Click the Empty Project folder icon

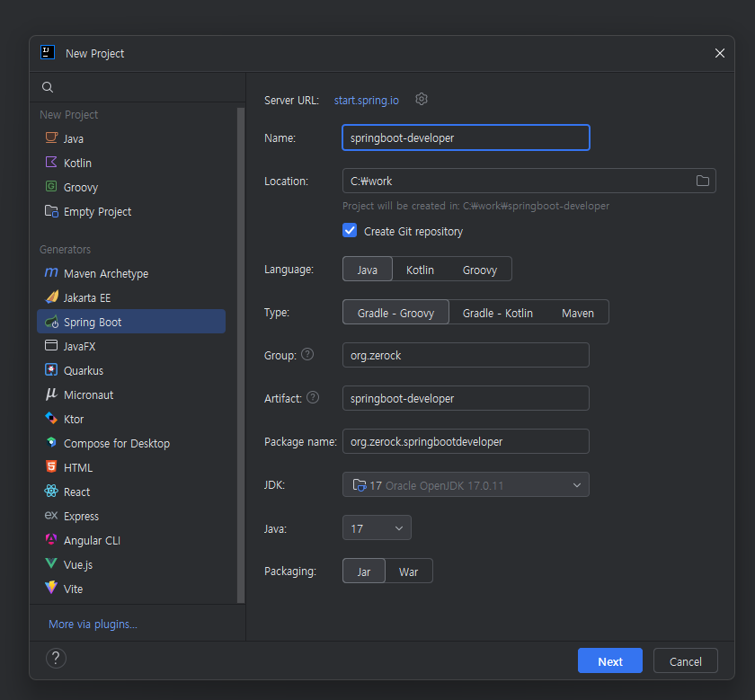[51, 211]
